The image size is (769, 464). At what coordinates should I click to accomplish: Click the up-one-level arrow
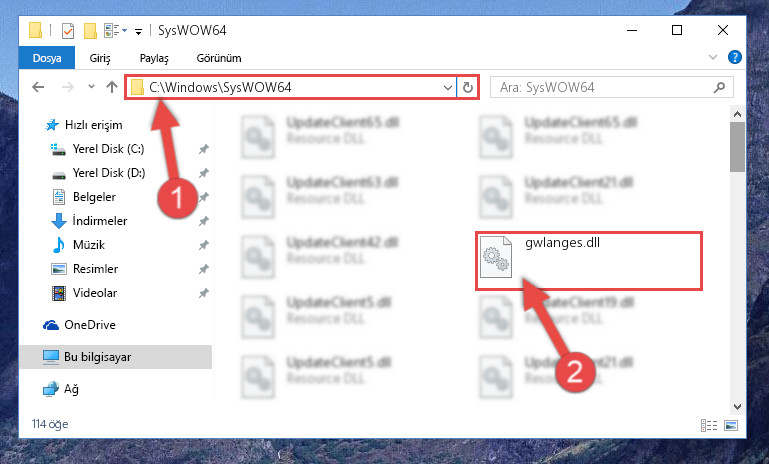pyautogui.click(x=112, y=87)
